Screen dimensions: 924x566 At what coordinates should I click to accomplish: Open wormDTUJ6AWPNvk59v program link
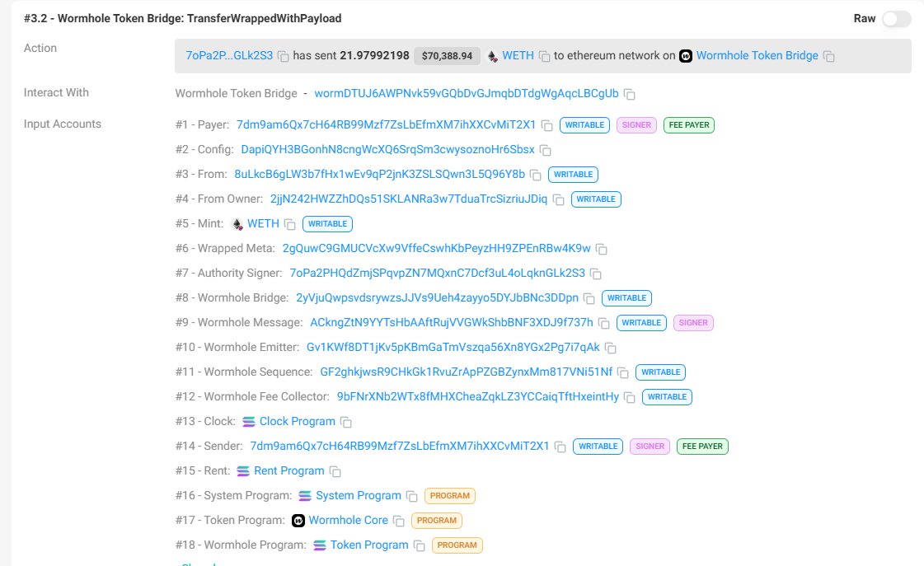point(467,93)
